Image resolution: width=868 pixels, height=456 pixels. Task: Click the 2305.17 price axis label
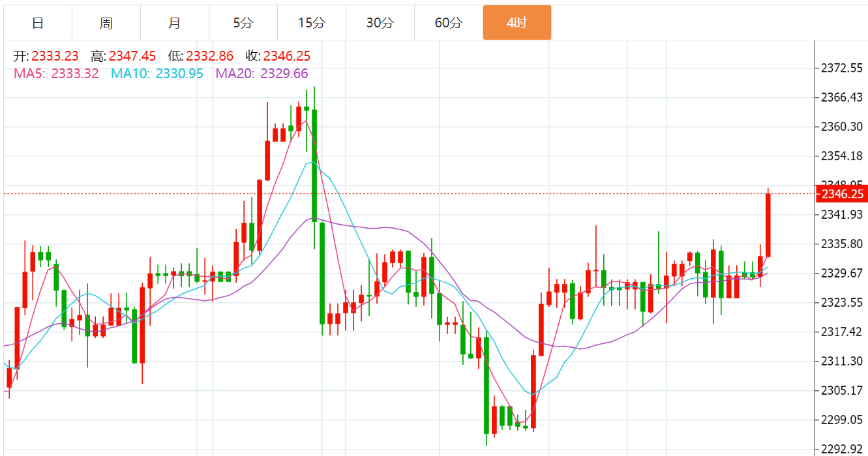click(x=842, y=390)
